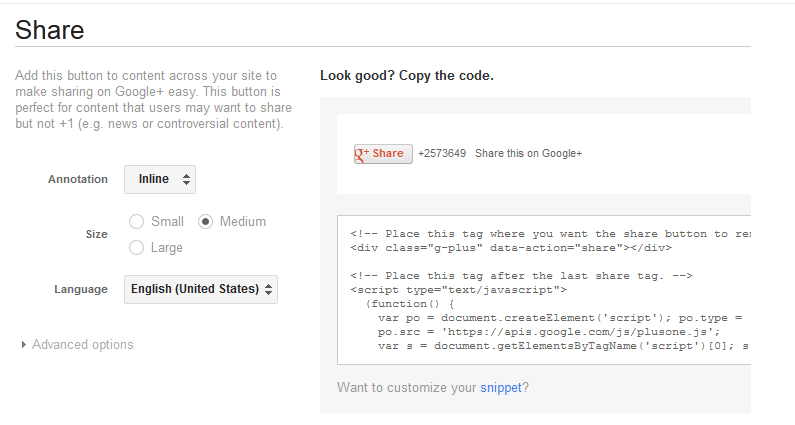Click the Google+ Share button
The image size is (795, 425).
[383, 154]
